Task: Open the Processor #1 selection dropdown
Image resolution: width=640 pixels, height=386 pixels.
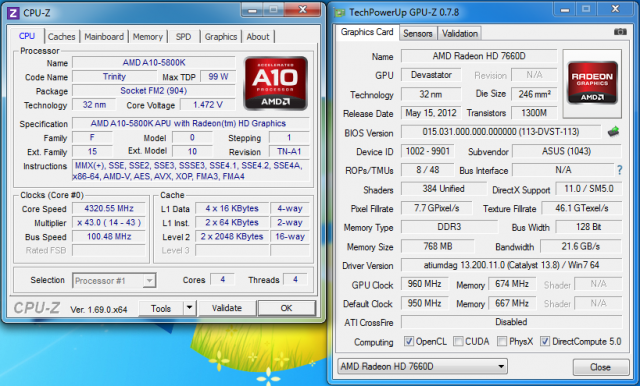Action: [114, 281]
